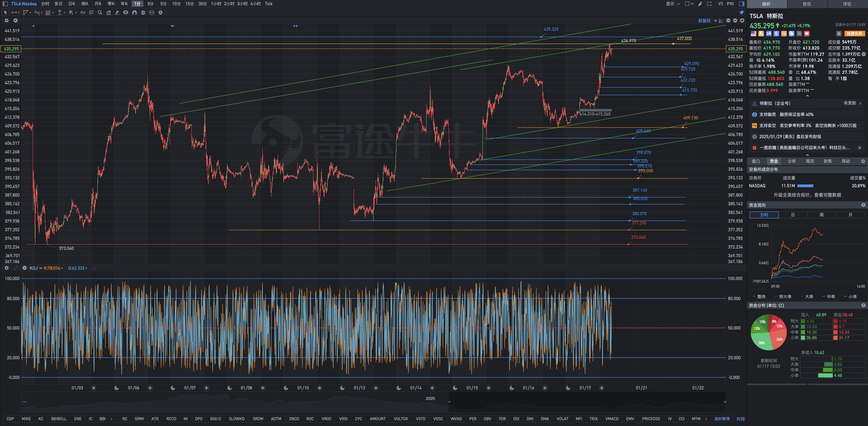Screen dimensions: 868x426
Task: Toggle X,Y axis coordinate mode
Action: [721, 21]
